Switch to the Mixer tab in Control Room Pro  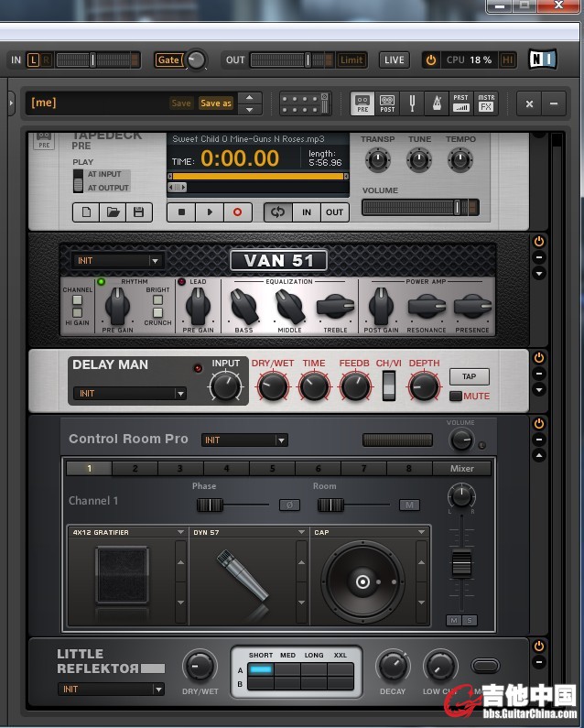[x=461, y=468]
